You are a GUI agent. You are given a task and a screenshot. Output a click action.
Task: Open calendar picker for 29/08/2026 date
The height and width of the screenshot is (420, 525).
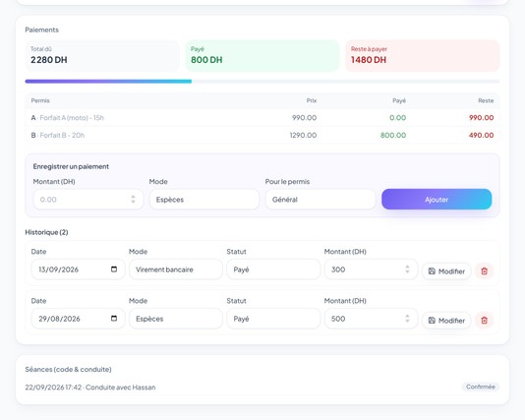coord(114,318)
